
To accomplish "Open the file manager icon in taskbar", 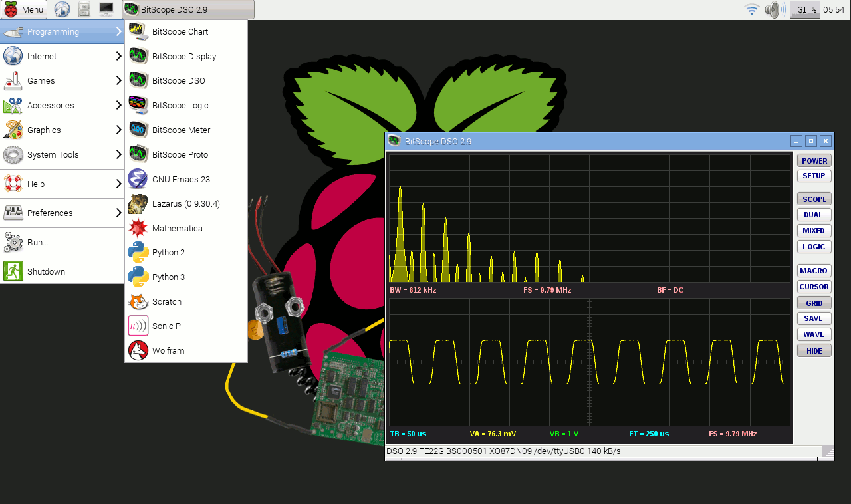I will (x=84, y=9).
